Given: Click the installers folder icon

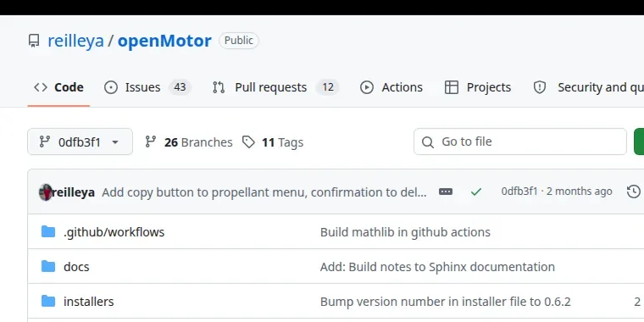Looking at the screenshot, I should point(48,302).
